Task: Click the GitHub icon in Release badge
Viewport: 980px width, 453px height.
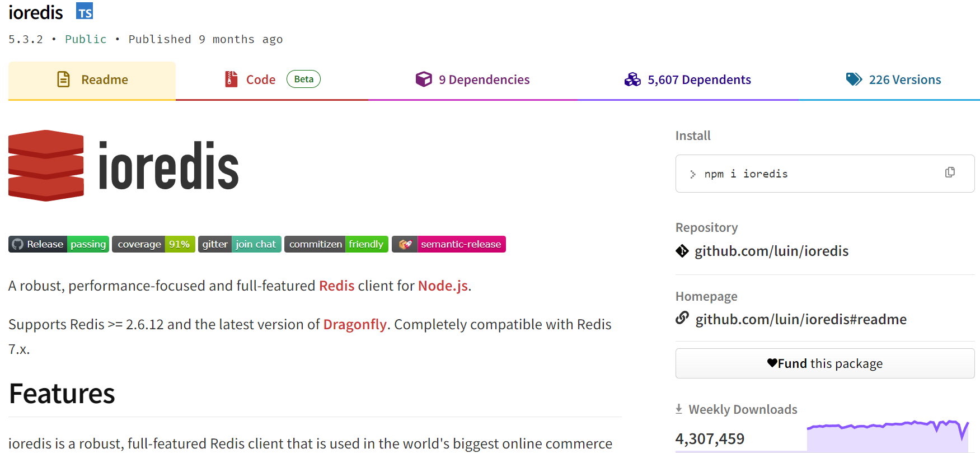Action: pyautogui.click(x=18, y=244)
